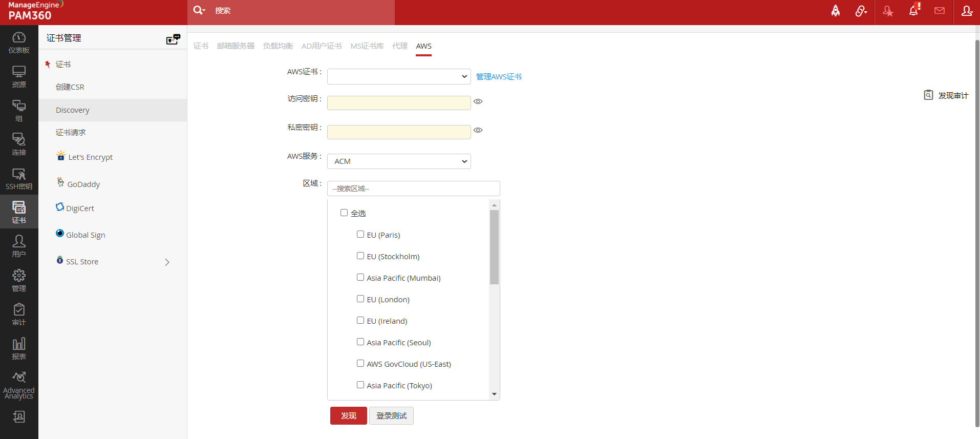Open Advanced Analytics in sidebar
This screenshot has width=980, height=439.
click(19, 385)
